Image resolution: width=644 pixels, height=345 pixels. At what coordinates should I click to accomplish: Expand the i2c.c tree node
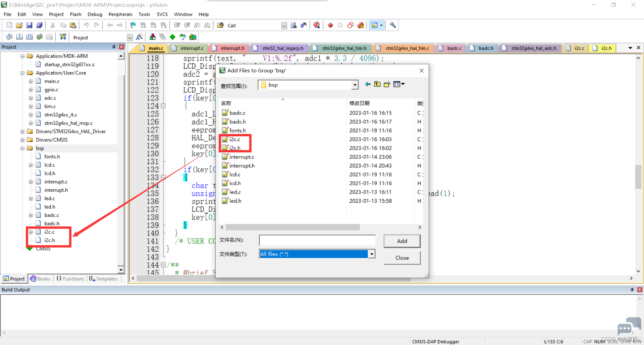[x=31, y=232]
